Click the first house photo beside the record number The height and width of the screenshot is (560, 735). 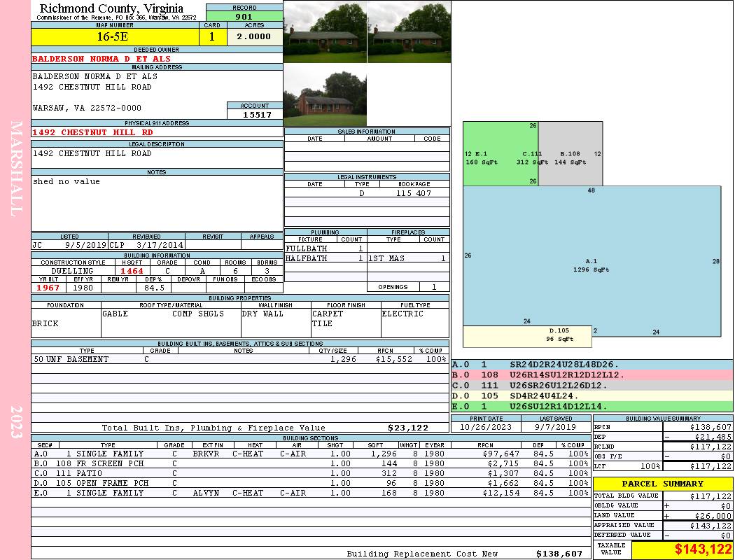click(324, 32)
